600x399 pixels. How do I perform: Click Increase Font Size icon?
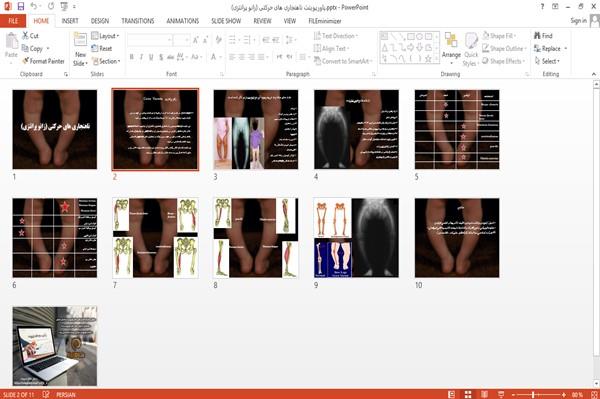click(x=196, y=40)
